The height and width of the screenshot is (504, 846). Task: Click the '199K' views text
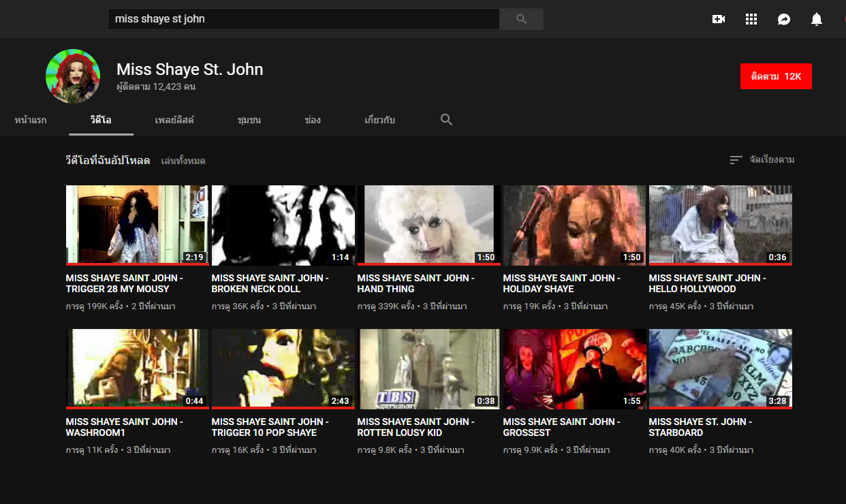coord(95,306)
